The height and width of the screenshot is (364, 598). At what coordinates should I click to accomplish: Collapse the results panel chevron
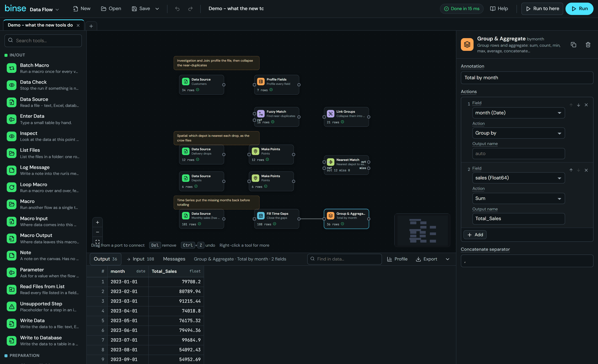coord(448,259)
